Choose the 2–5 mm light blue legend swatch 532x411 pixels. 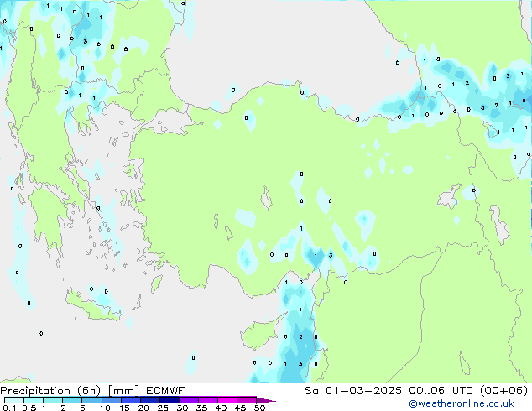click(x=72, y=400)
